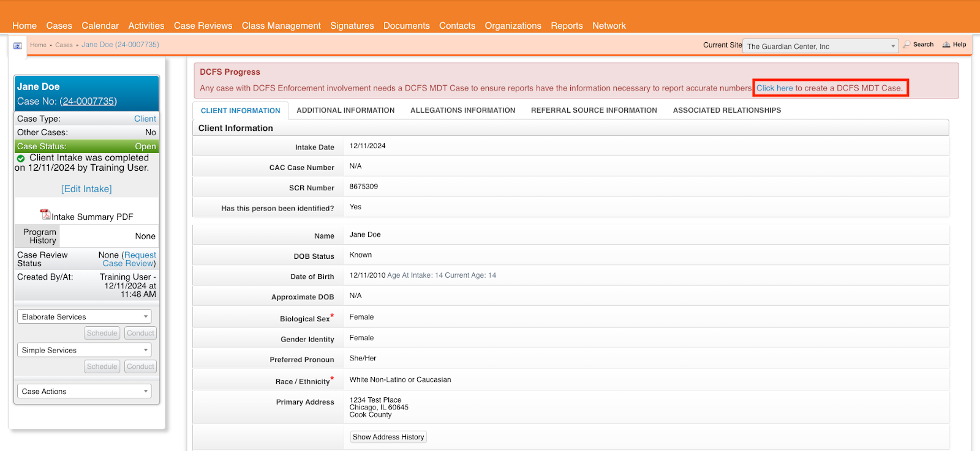Expand the Simple Services dropdown
Screen dimensions: 980x451
point(85,350)
